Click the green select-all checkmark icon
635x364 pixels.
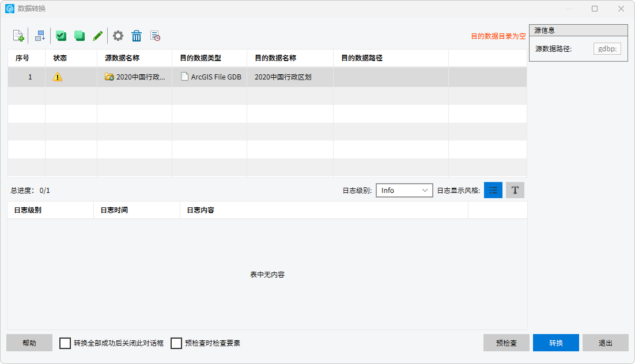(x=61, y=36)
